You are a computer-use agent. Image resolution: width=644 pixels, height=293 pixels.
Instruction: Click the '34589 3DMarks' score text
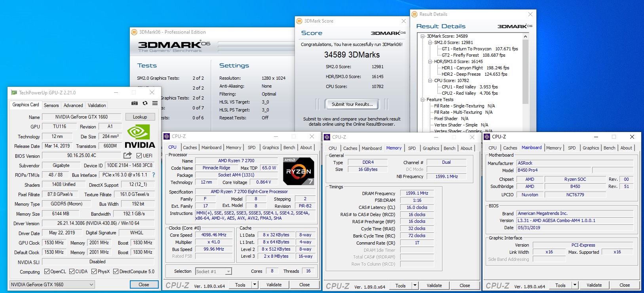[352, 55]
